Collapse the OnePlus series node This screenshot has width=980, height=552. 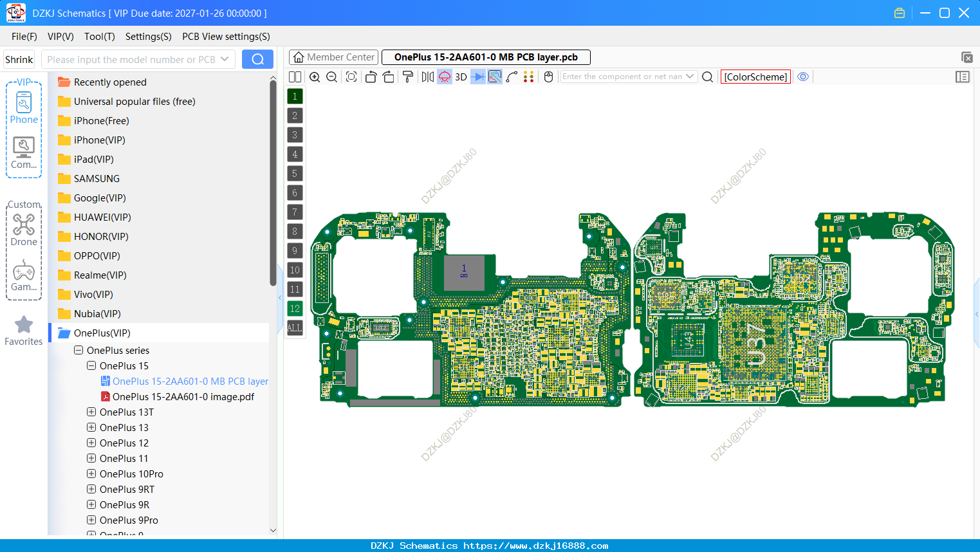coord(79,351)
